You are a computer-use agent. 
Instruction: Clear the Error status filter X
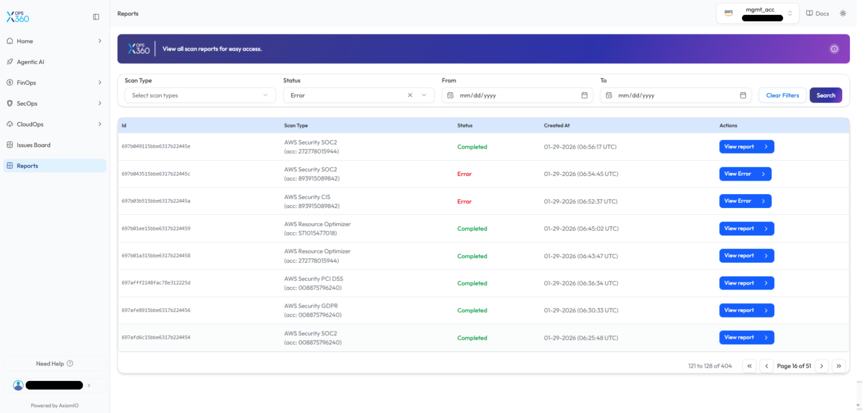[410, 96]
